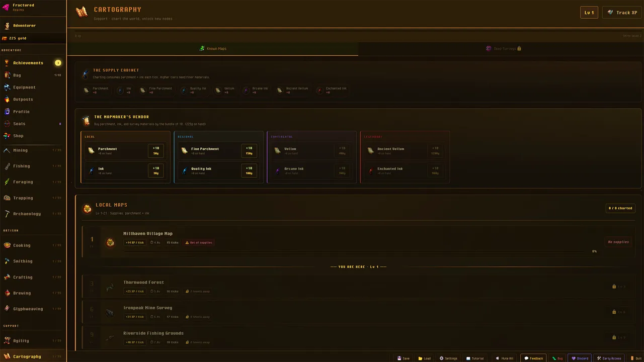Buy +10 Quality Ink for 100g
The height and width of the screenshot is (362, 644).
pos(249,170)
